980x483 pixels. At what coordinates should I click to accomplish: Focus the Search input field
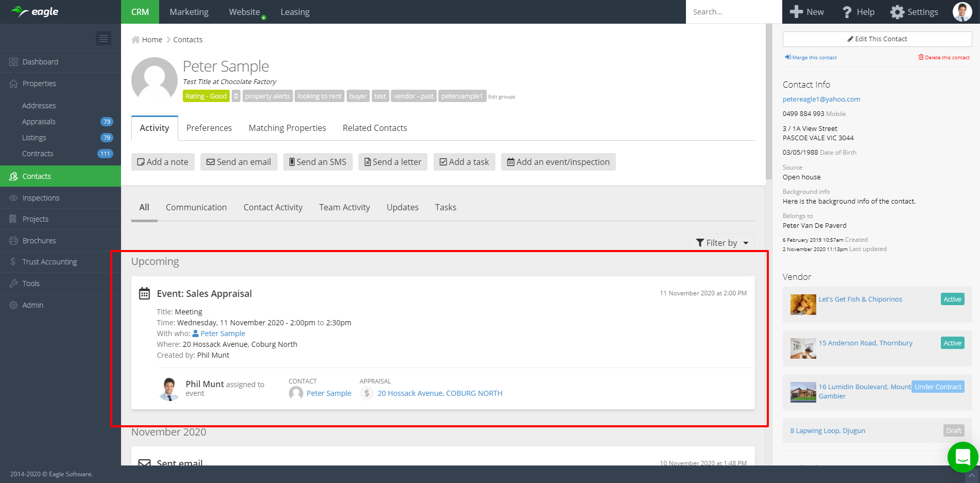(733, 12)
